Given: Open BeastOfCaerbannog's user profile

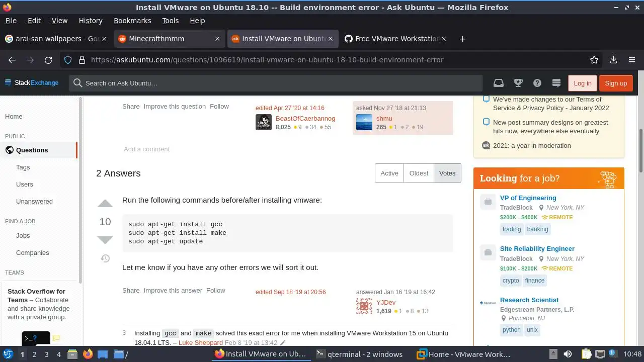Looking at the screenshot, I should (x=305, y=118).
